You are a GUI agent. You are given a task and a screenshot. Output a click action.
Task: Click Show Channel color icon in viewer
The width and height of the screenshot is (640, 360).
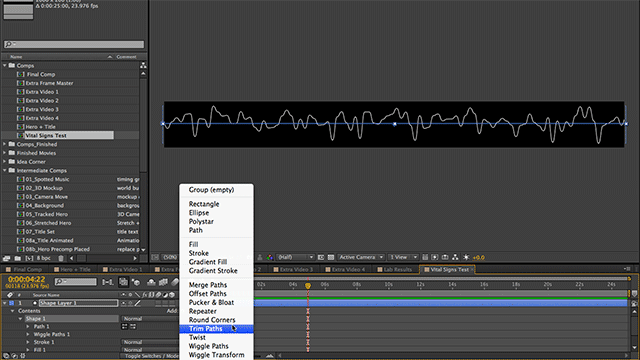pos(270,257)
